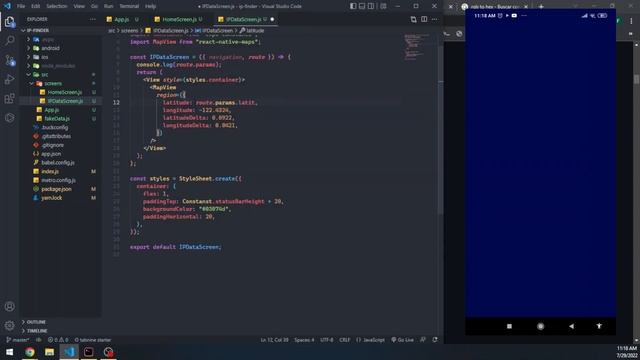Open the Accounts icon in activity bar
Screen dimensions: 640x360
coord(9,307)
